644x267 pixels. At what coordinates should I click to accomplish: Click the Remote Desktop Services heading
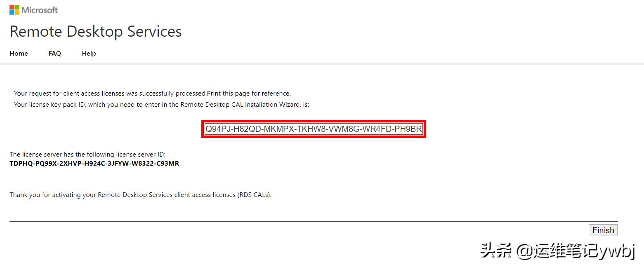click(96, 31)
